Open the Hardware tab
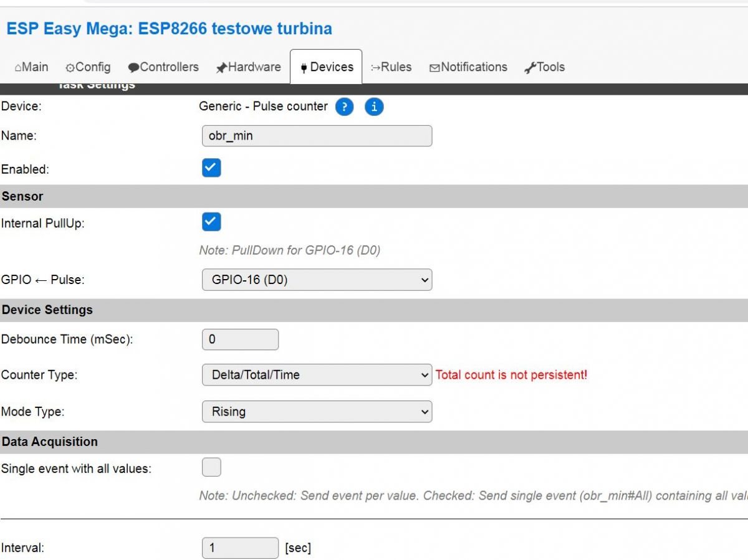 pos(248,67)
